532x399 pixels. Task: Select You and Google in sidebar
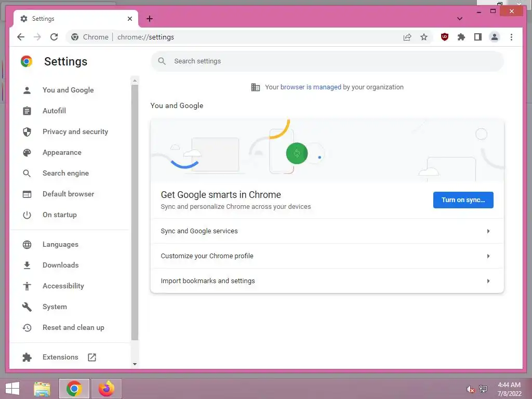68,90
